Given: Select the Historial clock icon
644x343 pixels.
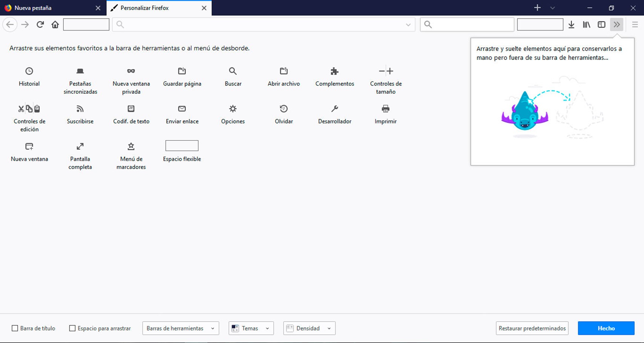Looking at the screenshot, I should pos(29,71).
